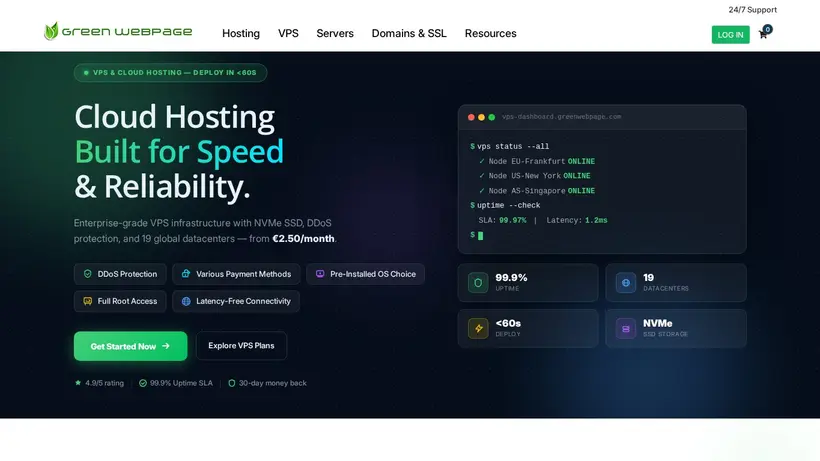Click the red dot in terminal window

point(471,117)
